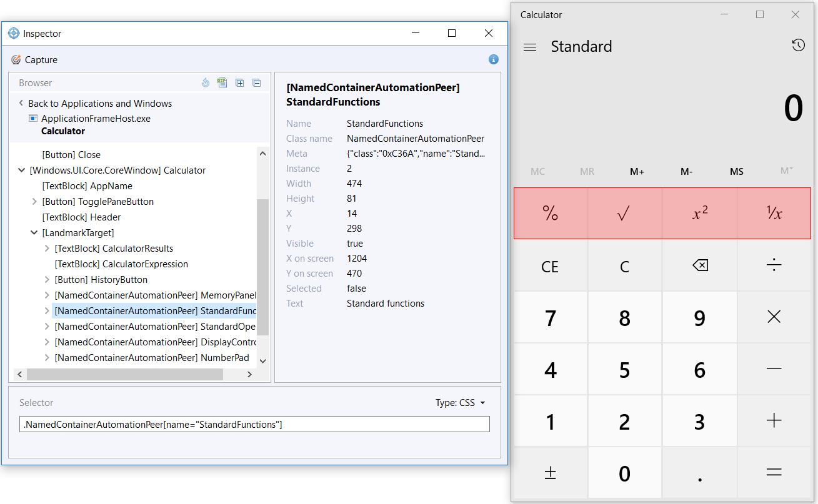Screen dimensions: 818x504
Task: Open the blue info icon in Inspector
Action: 494,59
